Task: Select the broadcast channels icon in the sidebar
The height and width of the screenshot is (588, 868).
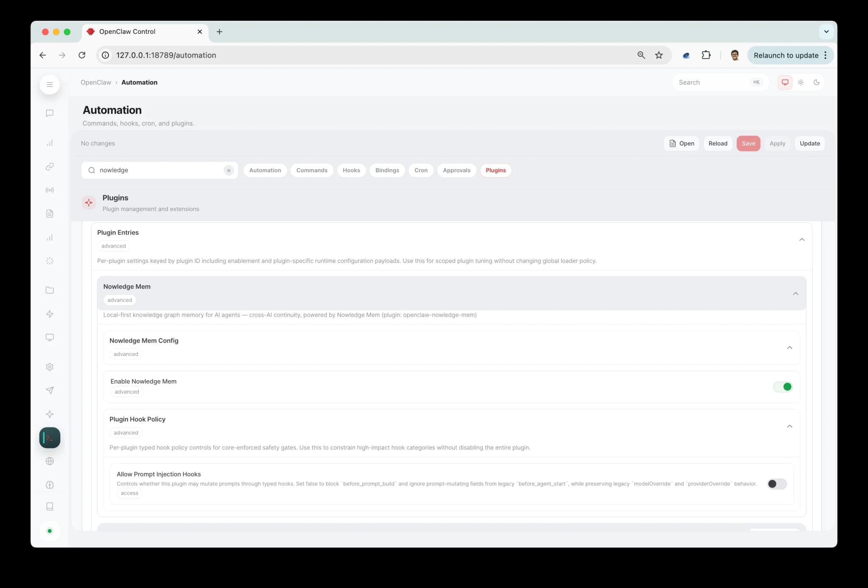Action: [50, 189]
